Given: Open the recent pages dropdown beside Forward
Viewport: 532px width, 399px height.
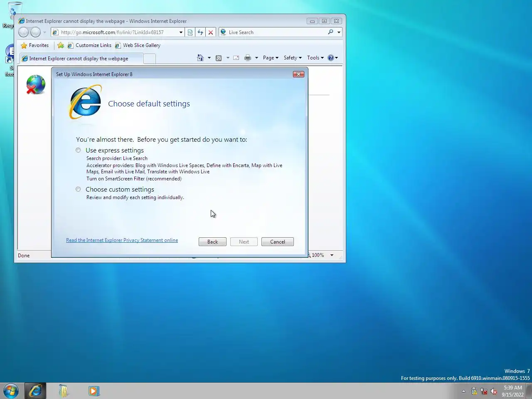Looking at the screenshot, I should [44, 32].
